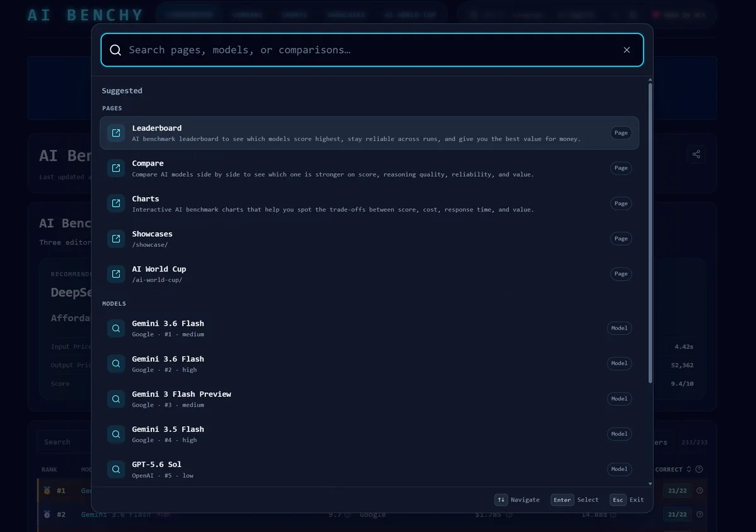Click the magnifier icon in the search bar
The width and height of the screenshot is (756, 532).
click(x=115, y=50)
